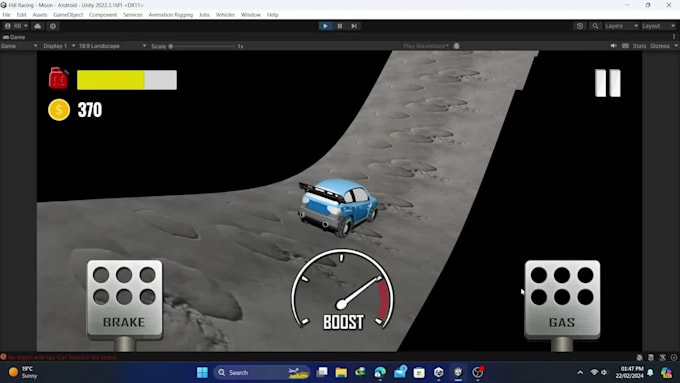Open the File menu

coord(7,15)
